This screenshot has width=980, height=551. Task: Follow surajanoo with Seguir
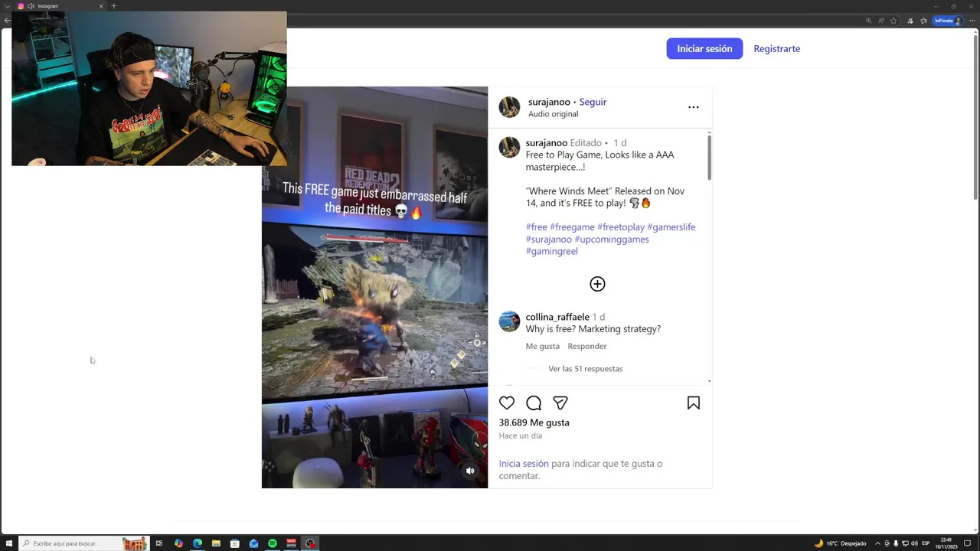pyautogui.click(x=593, y=102)
